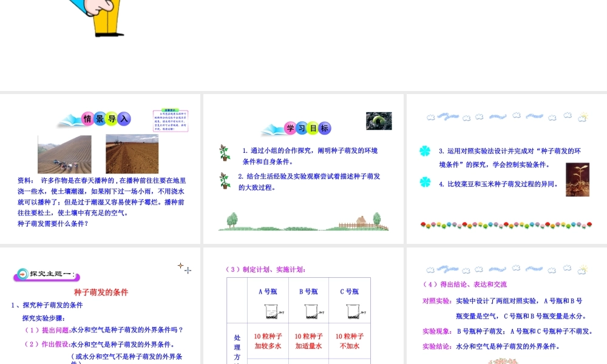The image size is (607, 364).
Task: Select the cell 10 粒种子 不加水
Action: (350, 341)
